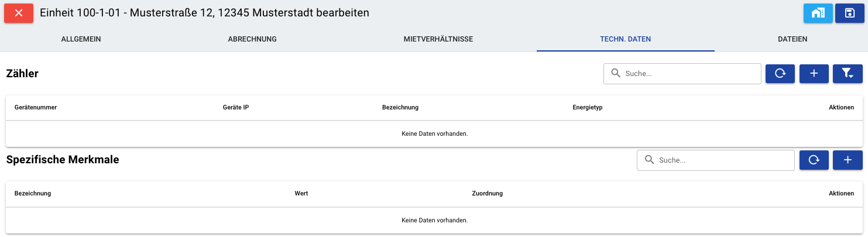Open the Zähler filter dropdown
This screenshot has width=868, height=237.
click(847, 73)
